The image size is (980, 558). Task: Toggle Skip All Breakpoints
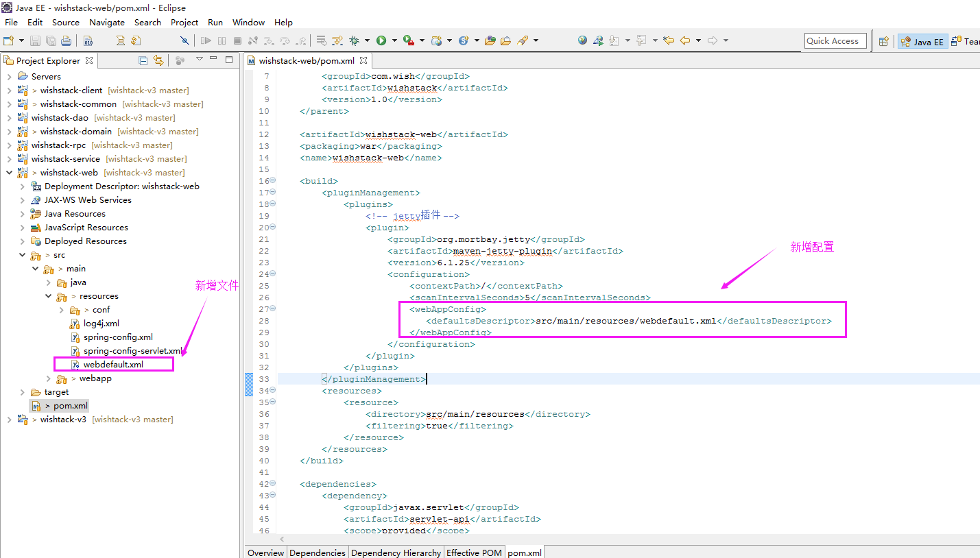coord(184,40)
